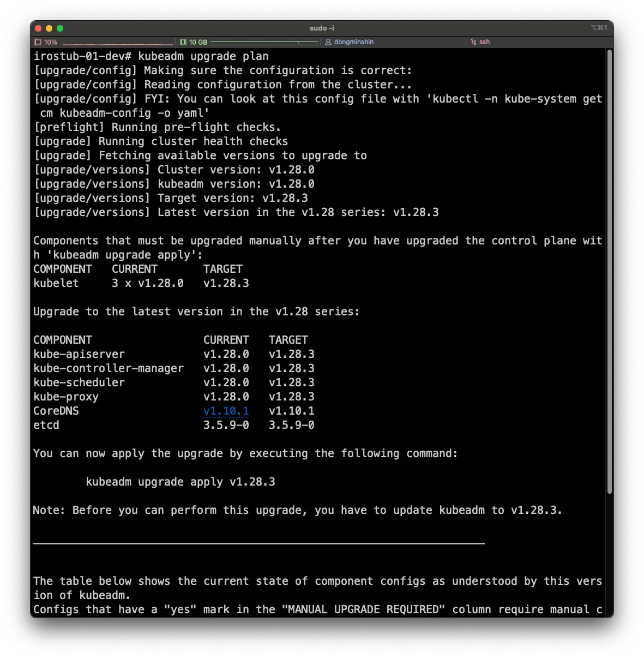Image resolution: width=644 pixels, height=658 pixels.
Task: Click the user person icon
Action: click(x=328, y=42)
